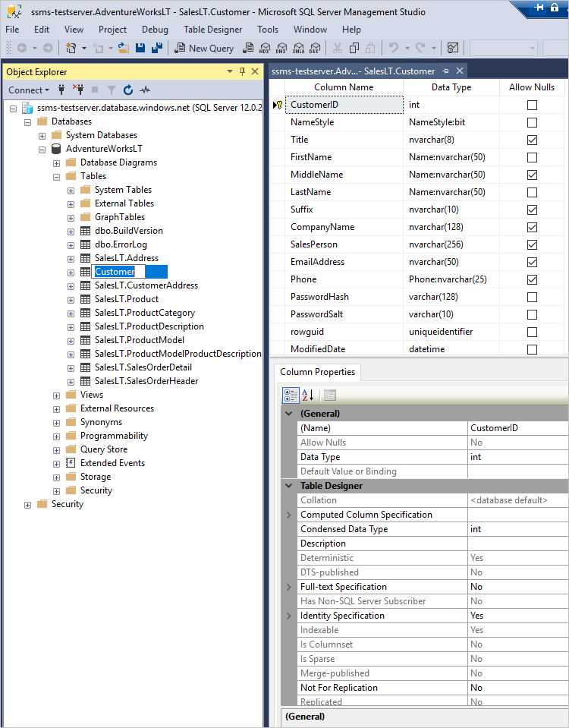The width and height of the screenshot is (569, 728).
Task: Click the Activity pulse icon in Object Explorer
Action: pos(145,90)
